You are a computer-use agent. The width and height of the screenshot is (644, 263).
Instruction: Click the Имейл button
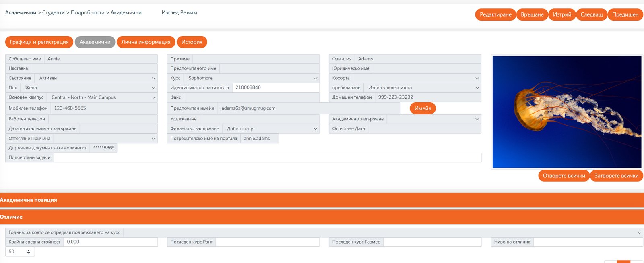pos(423,108)
